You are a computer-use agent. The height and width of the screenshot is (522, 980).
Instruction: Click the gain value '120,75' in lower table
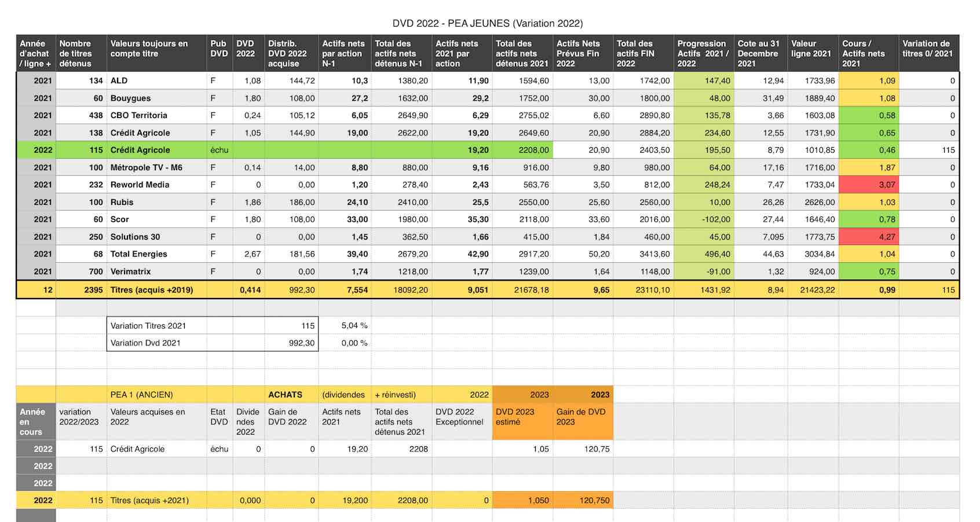click(583, 449)
